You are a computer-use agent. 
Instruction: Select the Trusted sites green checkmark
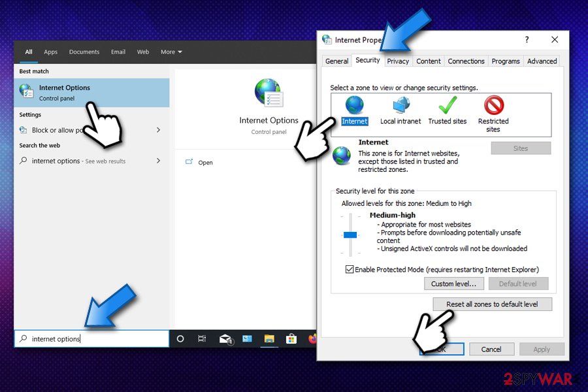[x=448, y=105]
